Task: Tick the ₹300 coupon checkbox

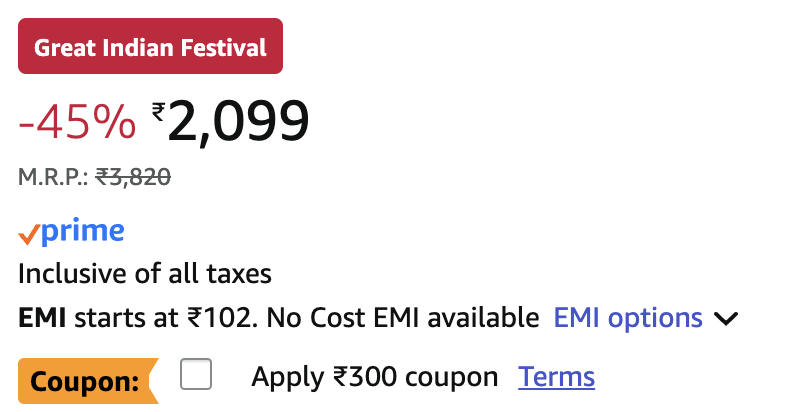Action: pos(196,376)
